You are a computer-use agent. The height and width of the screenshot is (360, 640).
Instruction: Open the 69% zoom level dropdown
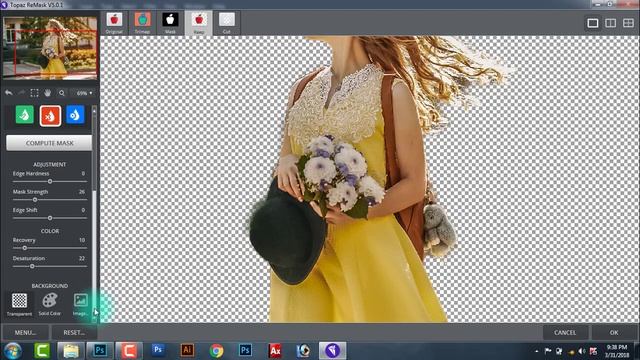click(84, 93)
